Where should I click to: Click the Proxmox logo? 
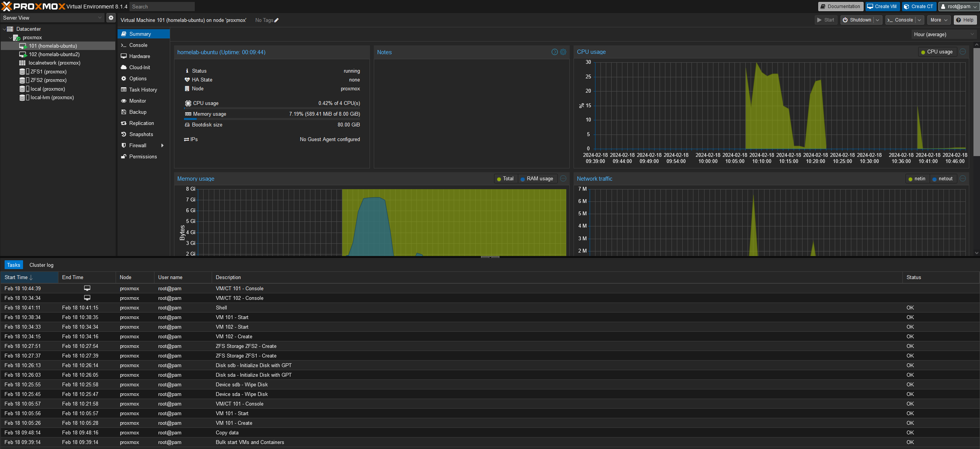pyautogui.click(x=33, y=6)
